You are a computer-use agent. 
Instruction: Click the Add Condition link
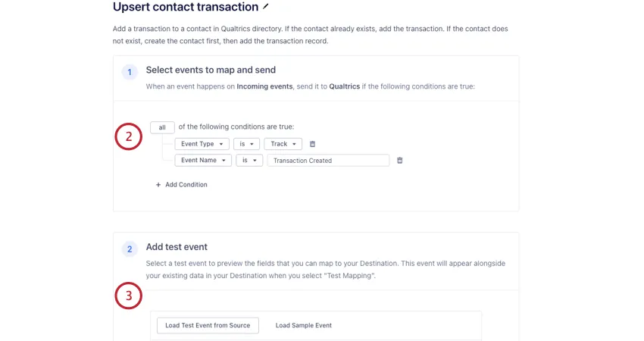tap(186, 185)
